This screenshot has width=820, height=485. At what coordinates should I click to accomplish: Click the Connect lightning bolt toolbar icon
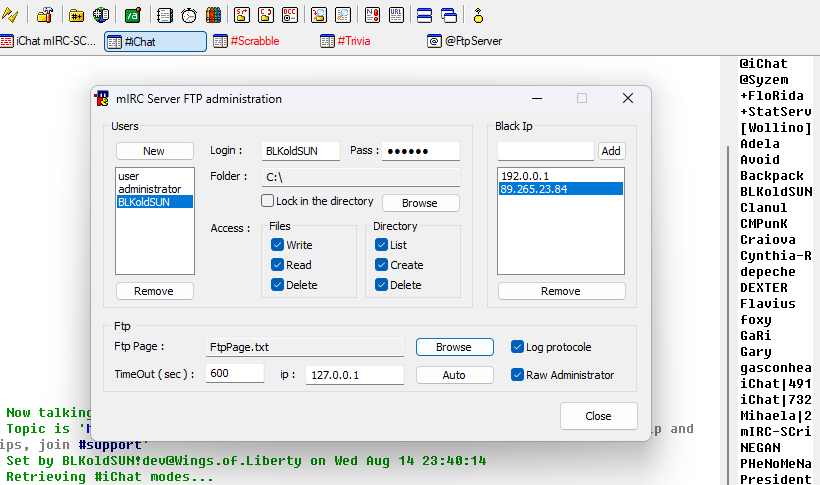click(x=10, y=15)
